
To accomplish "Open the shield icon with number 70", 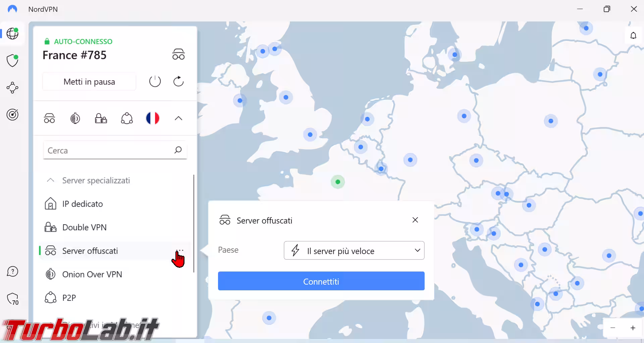I will (x=13, y=299).
